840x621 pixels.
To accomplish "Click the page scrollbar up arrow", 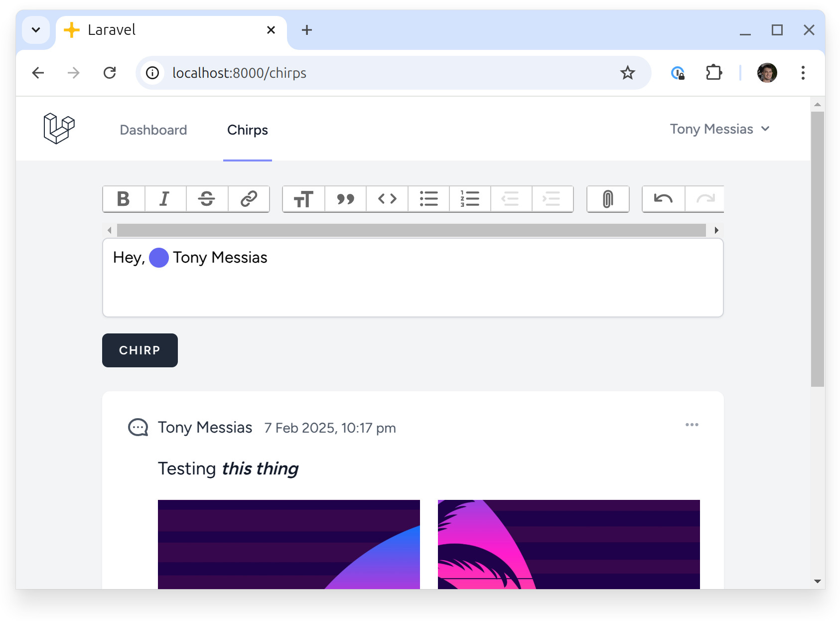I will coord(818,104).
